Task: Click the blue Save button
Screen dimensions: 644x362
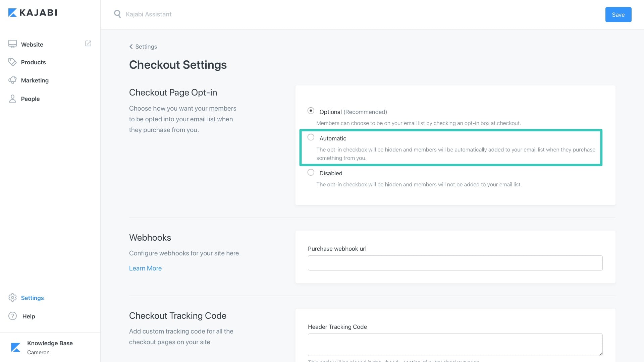Action: pyautogui.click(x=618, y=15)
